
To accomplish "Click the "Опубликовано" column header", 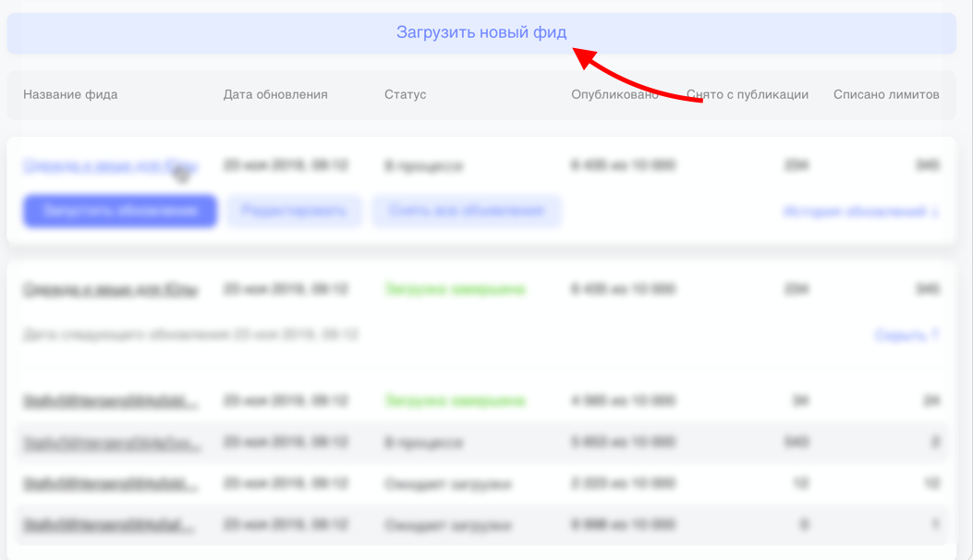I will [614, 94].
